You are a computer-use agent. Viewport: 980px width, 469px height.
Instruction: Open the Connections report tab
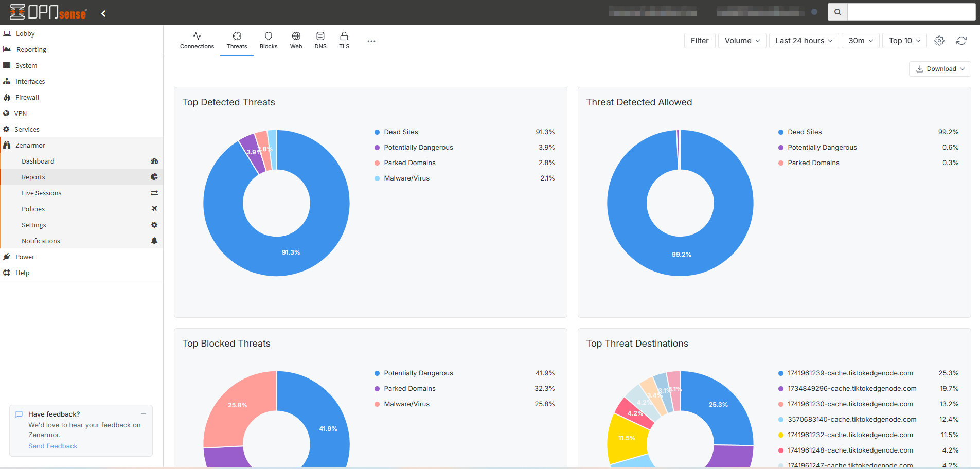[x=197, y=41]
